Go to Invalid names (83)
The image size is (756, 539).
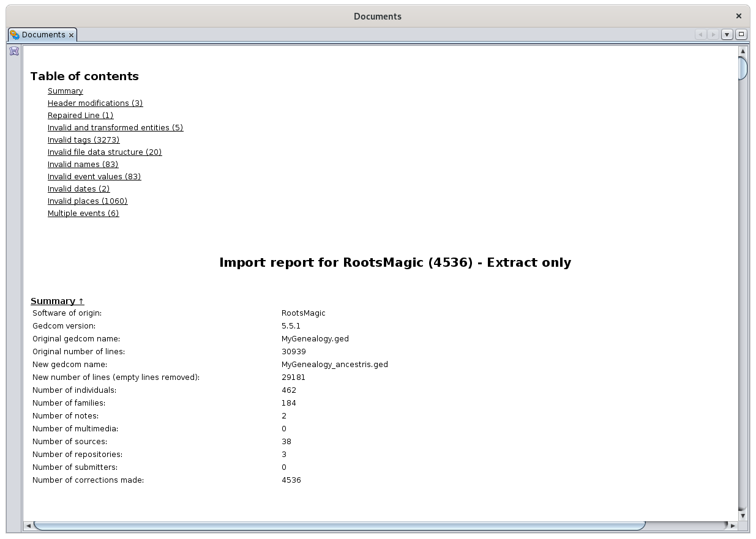(x=83, y=165)
